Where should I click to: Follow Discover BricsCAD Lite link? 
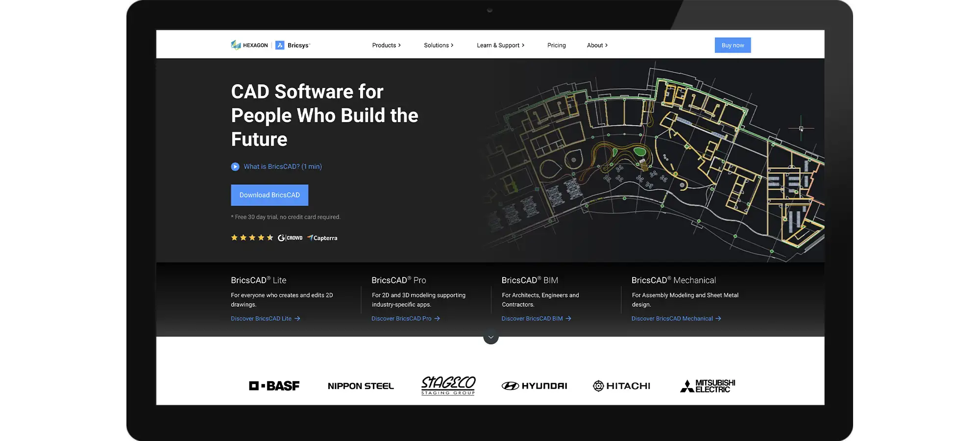[x=266, y=318]
